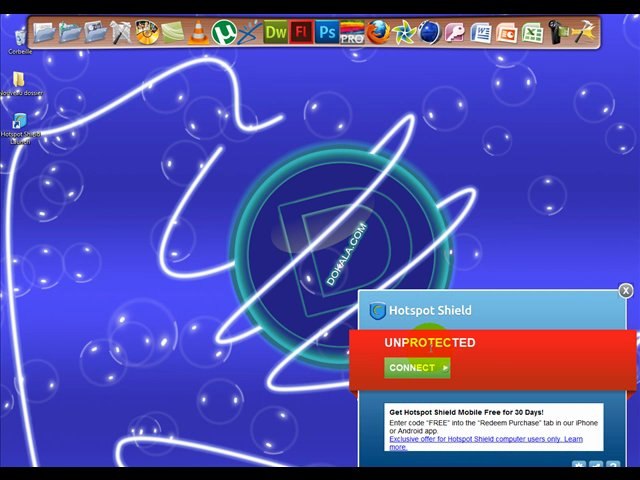
Task: Launch the golden DVD disc application
Action: [147, 32]
